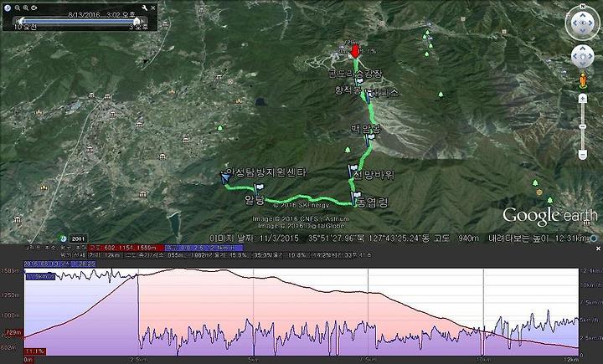Screen dimensions: 603x364
Task: Click the 729m elevation cursor tag
Action: coord(14,332)
